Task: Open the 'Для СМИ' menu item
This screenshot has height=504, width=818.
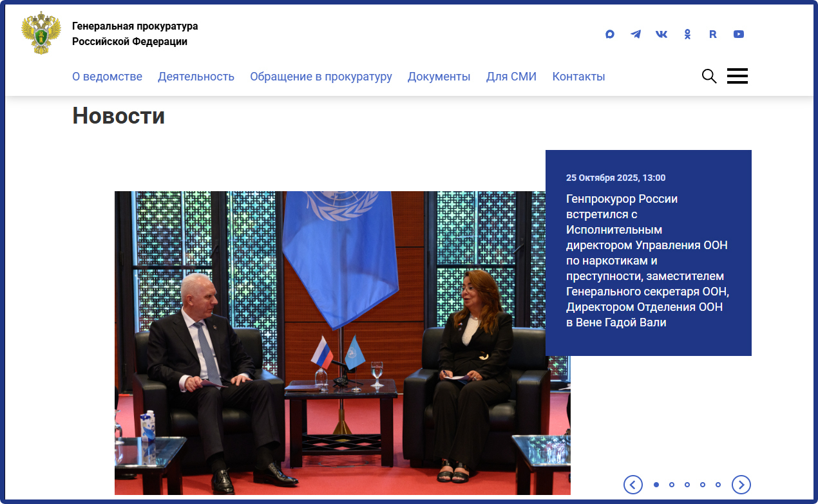Action: tap(511, 76)
